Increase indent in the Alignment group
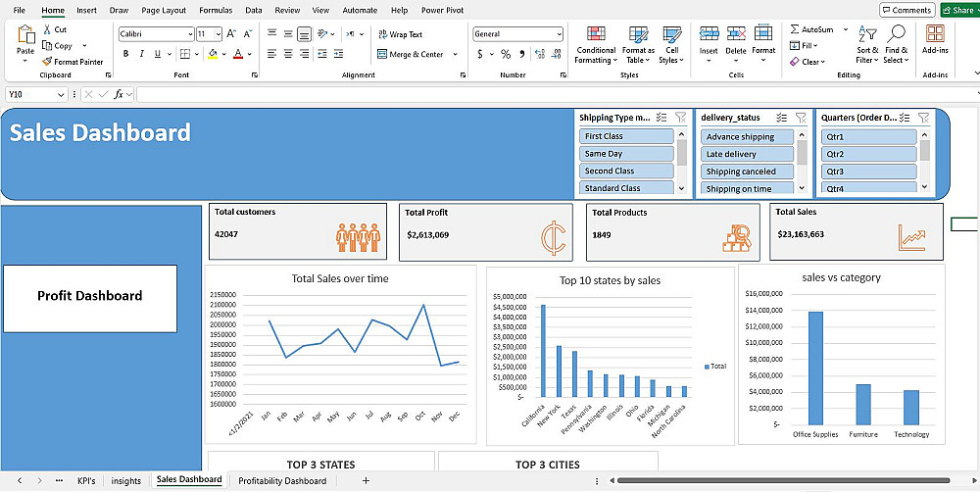The height and width of the screenshot is (492, 980). (338, 54)
